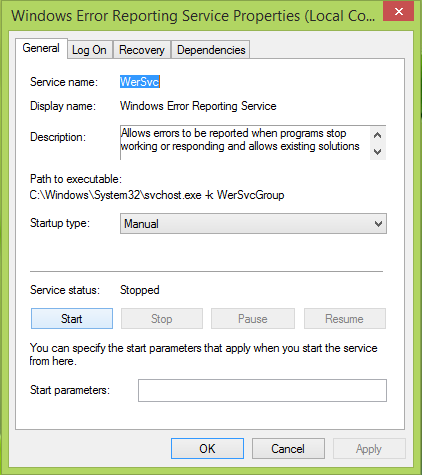The width and height of the screenshot is (422, 475).
Task: Focus the Start parameters input field
Action: tap(262, 390)
